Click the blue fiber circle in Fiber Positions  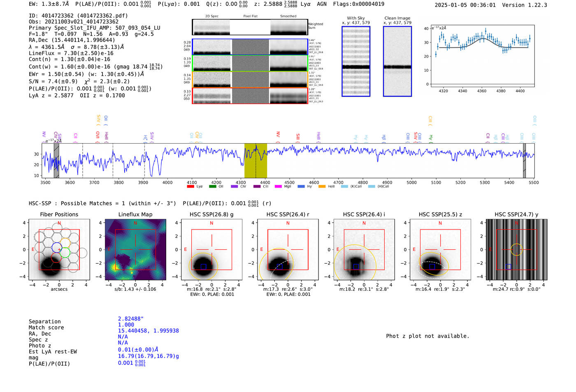57,248
